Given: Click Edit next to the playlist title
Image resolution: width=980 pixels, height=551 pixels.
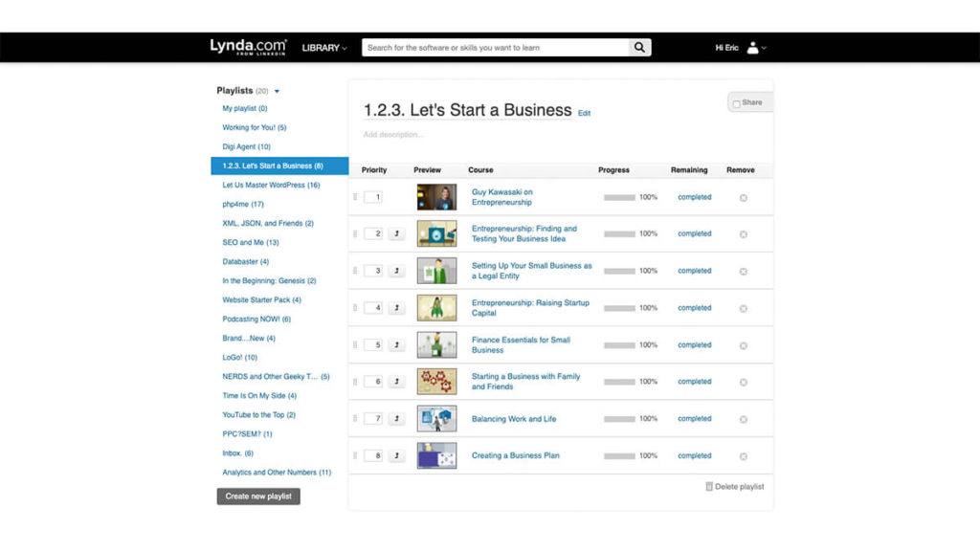Looking at the screenshot, I should (x=584, y=113).
